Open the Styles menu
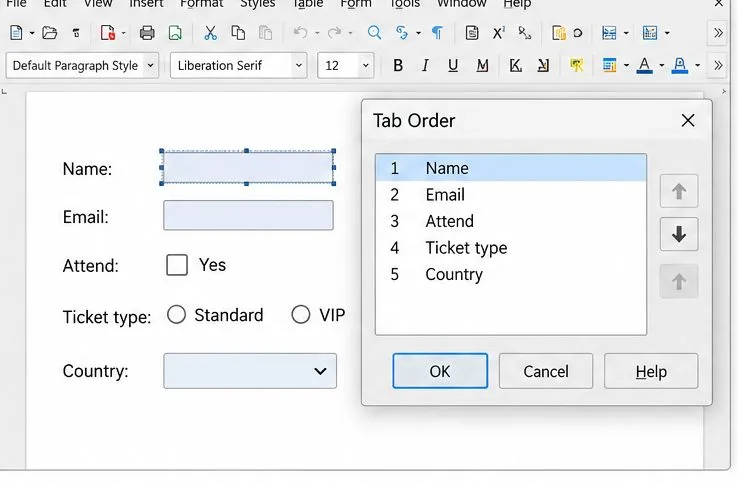The height and width of the screenshot is (482, 738). pos(257,4)
